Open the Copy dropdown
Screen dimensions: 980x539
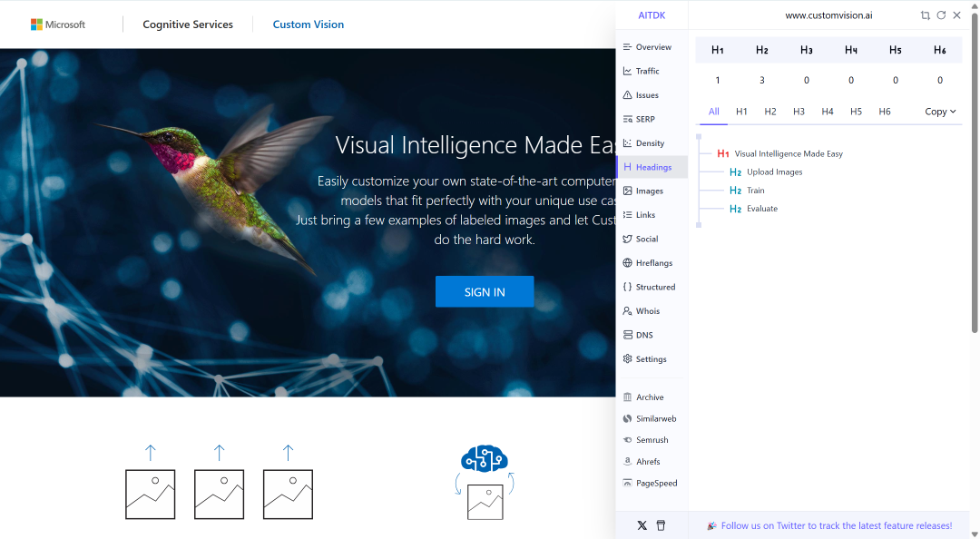coord(940,112)
